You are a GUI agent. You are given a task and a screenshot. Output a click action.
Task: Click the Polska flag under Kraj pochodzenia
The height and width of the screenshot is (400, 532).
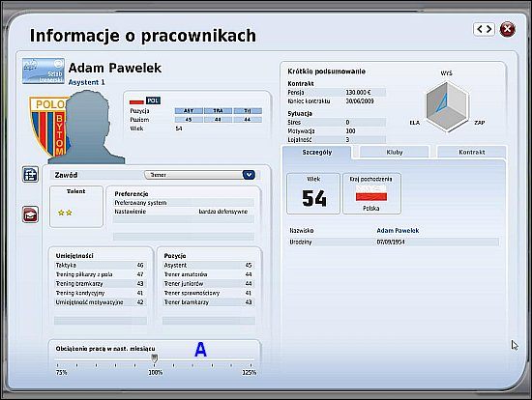point(371,193)
